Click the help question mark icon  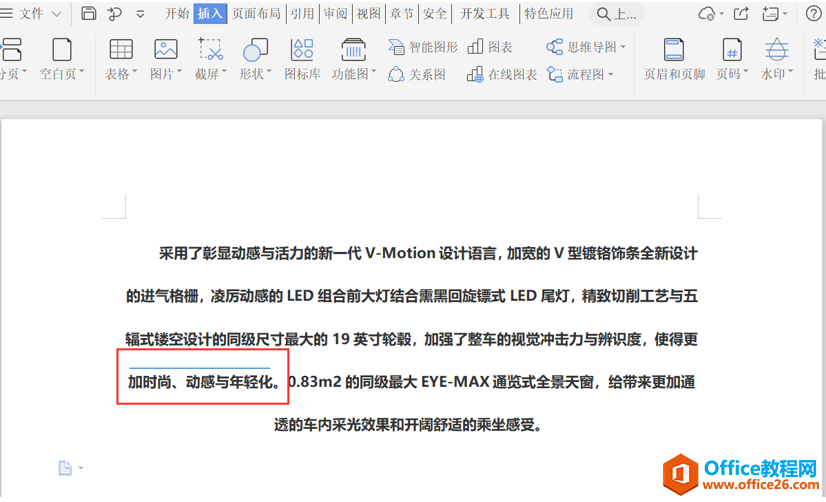(813, 14)
